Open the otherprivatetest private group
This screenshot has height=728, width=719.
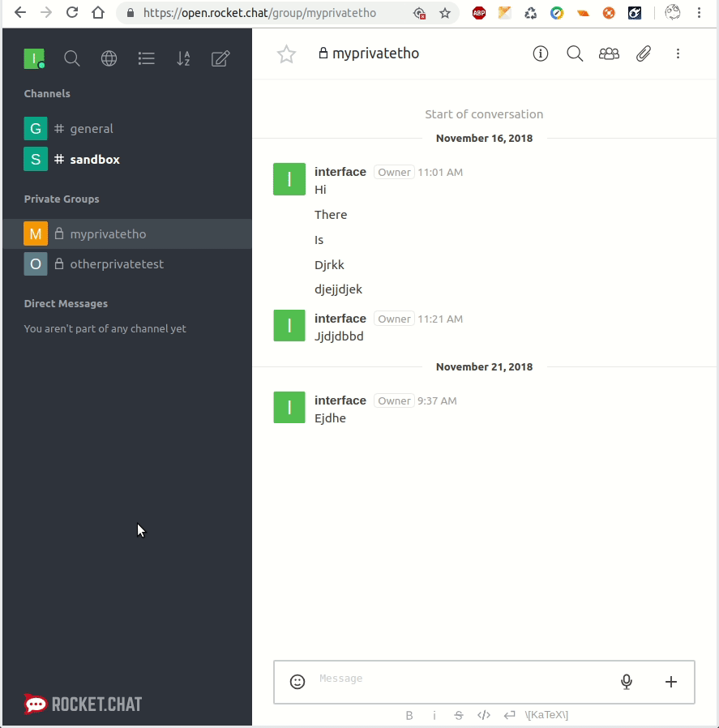tap(127, 263)
